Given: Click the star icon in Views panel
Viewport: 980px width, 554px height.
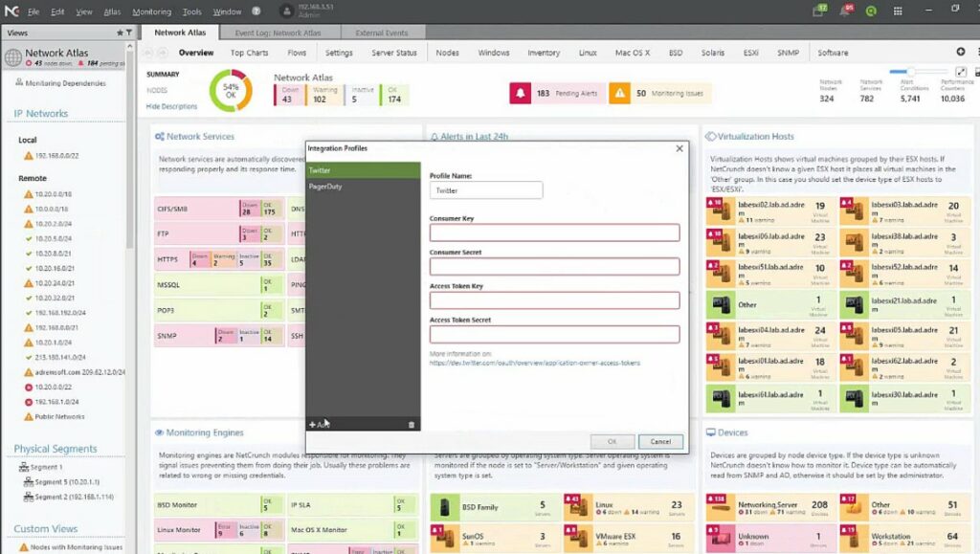Looking at the screenshot, I should coord(120,32).
